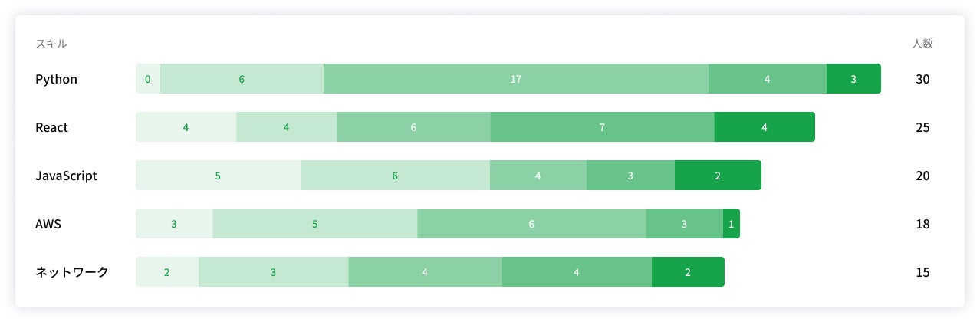Click the React bar segment showing 6
The height and width of the screenshot is (322, 980).
[413, 127]
